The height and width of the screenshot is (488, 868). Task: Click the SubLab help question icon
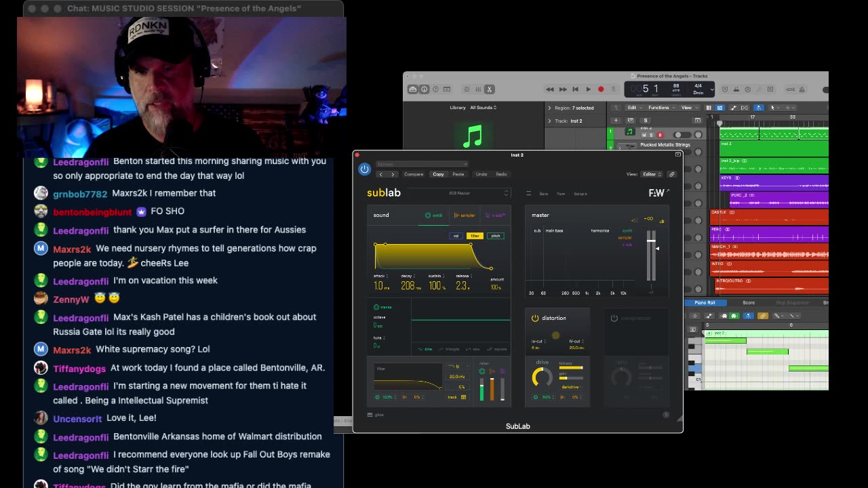[666, 415]
